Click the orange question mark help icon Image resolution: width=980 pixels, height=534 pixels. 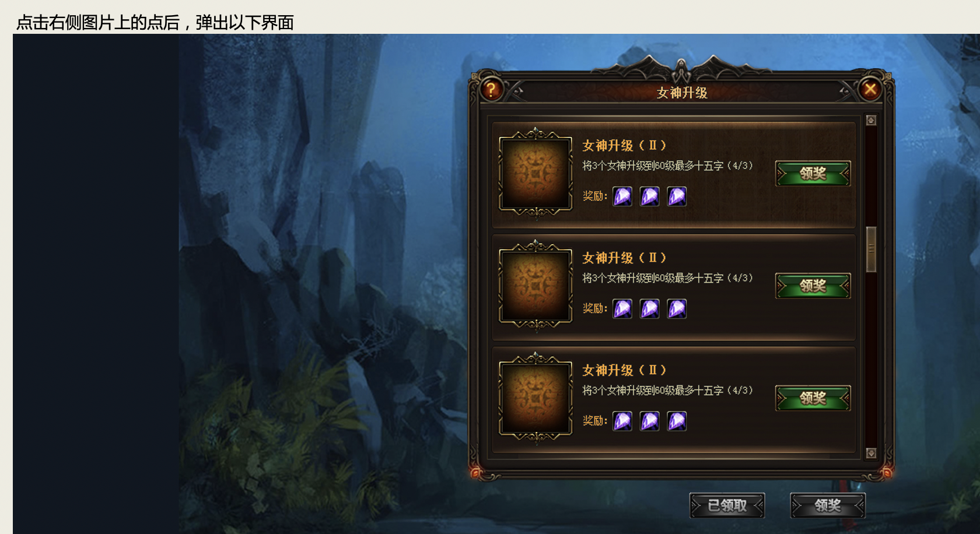pyautogui.click(x=491, y=90)
